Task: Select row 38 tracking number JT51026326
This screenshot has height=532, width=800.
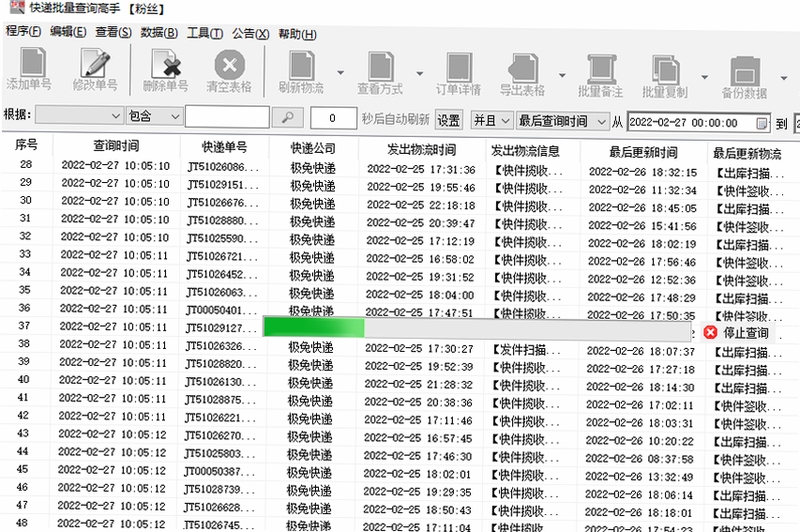Action: coord(221,346)
